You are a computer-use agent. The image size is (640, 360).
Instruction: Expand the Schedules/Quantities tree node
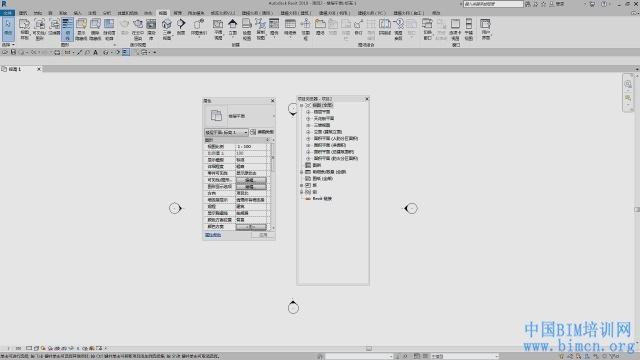pos(302,172)
